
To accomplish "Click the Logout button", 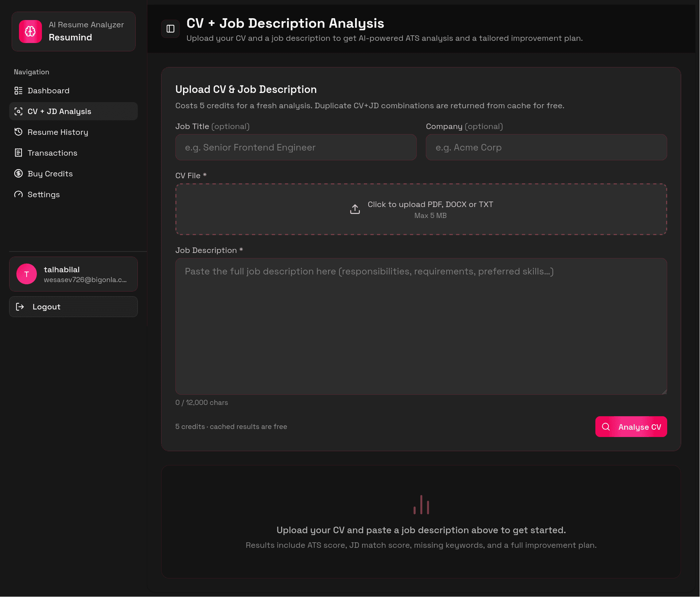I will (x=73, y=307).
